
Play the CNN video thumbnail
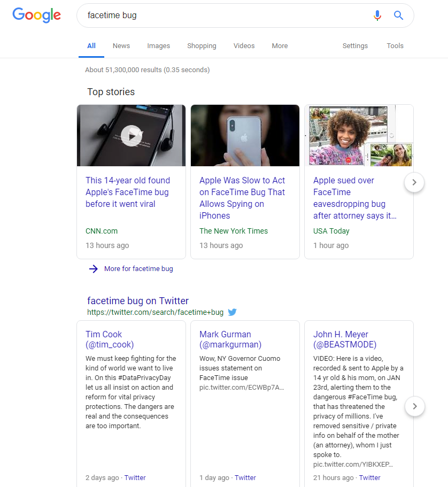pos(131,135)
